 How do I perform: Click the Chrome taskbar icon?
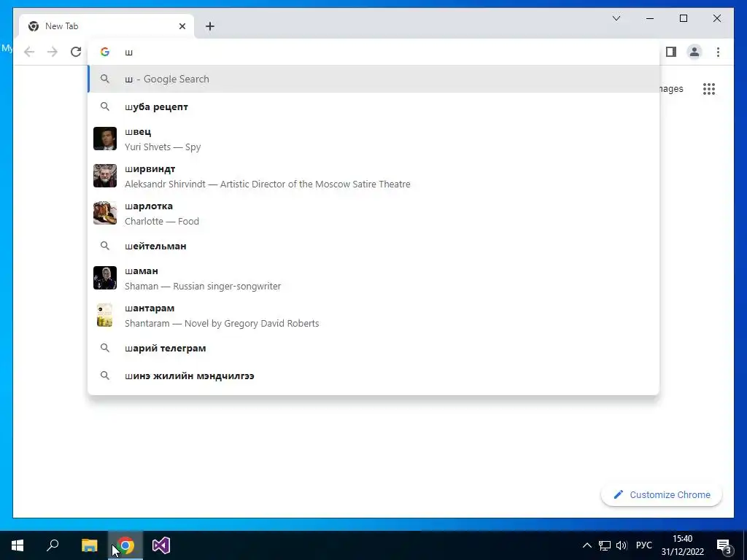[x=125, y=545]
